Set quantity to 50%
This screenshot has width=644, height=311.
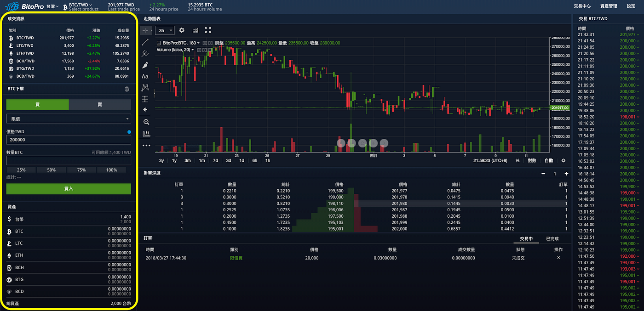(51, 170)
